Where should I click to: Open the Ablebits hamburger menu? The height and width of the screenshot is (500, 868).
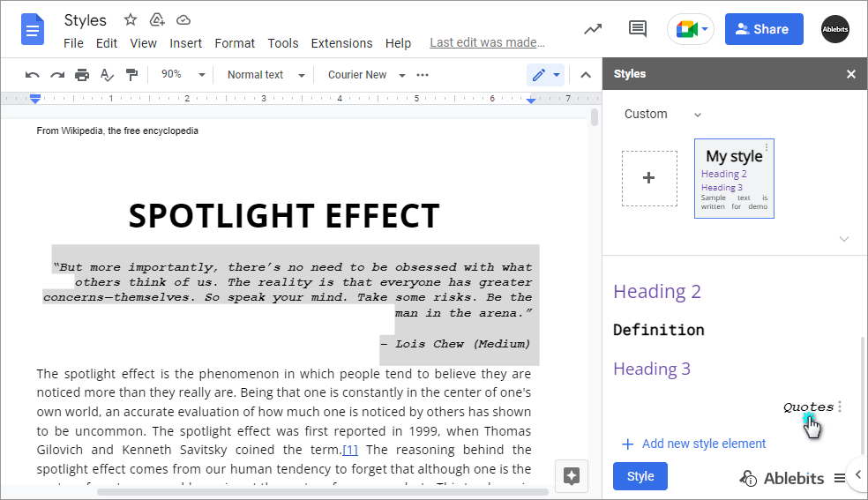(839, 478)
